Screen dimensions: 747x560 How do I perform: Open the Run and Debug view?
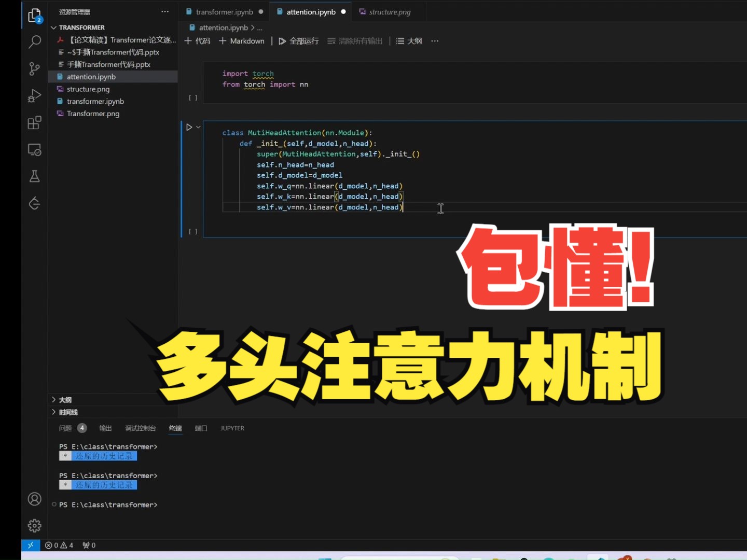pyautogui.click(x=35, y=95)
